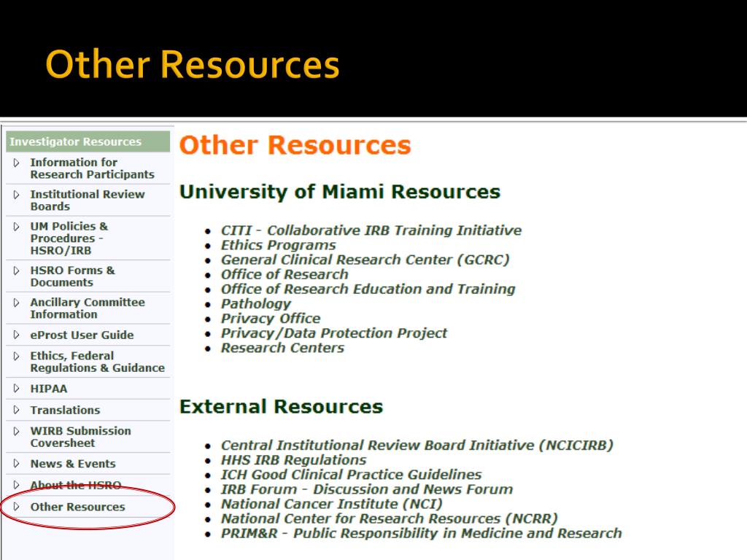Expand arrow next to eProst User Guide

point(16,335)
